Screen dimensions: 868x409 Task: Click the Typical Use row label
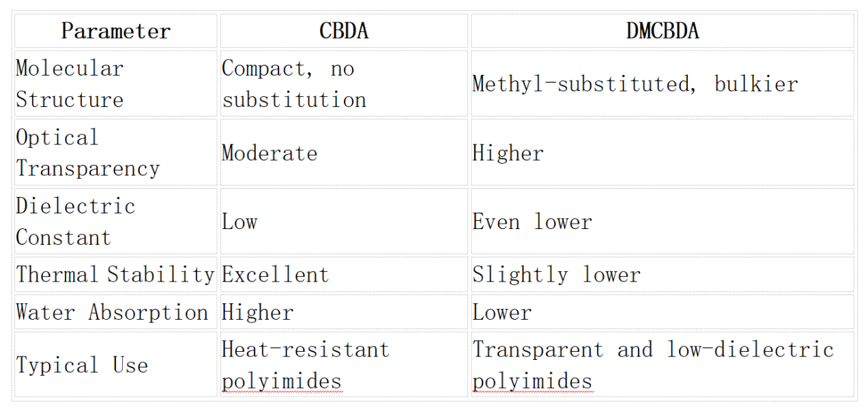click(115, 364)
